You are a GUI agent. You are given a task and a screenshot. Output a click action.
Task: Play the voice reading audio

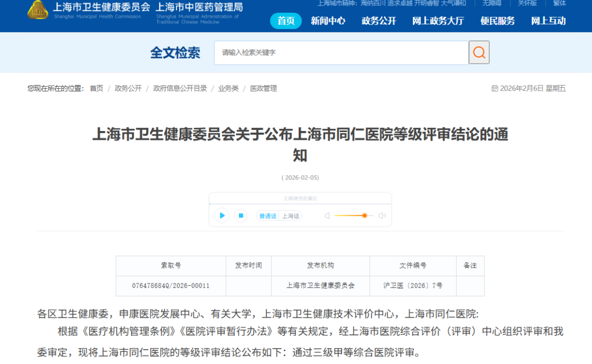(221, 215)
